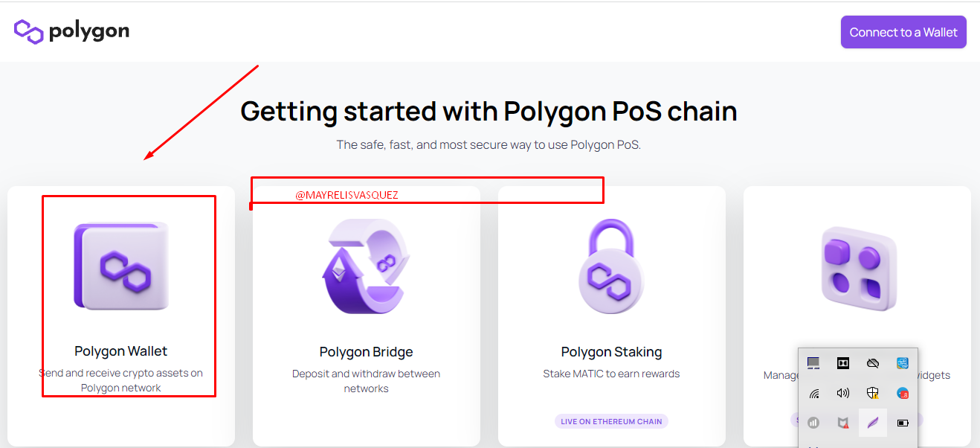Click the volume speaker tray icon

843,393
